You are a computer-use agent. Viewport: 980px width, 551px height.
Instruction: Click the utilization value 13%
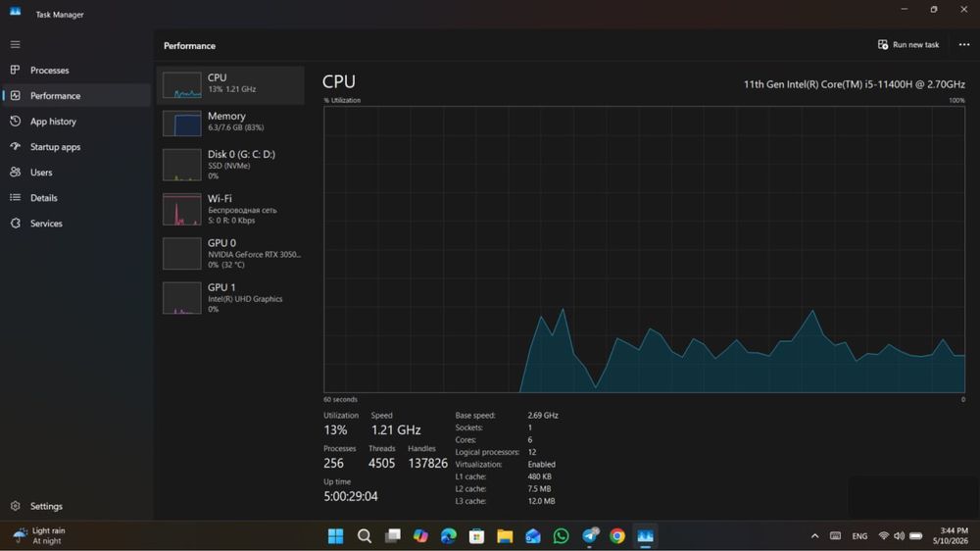point(335,429)
